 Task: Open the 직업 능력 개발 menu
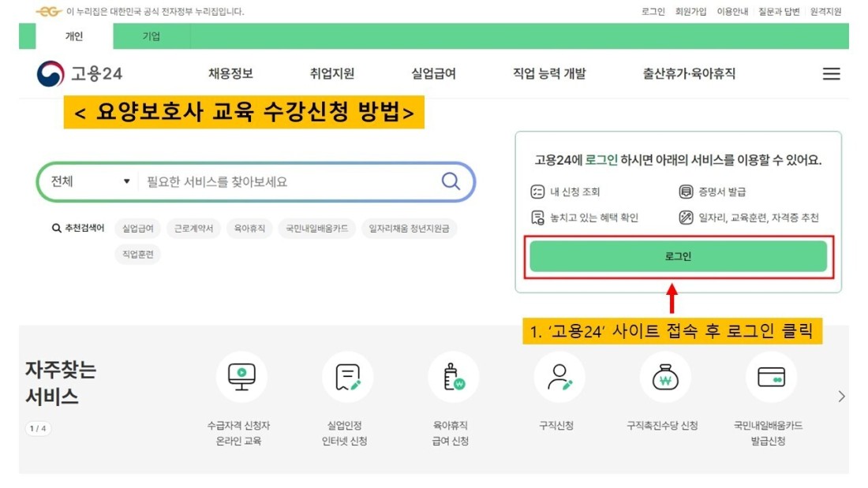coord(549,73)
